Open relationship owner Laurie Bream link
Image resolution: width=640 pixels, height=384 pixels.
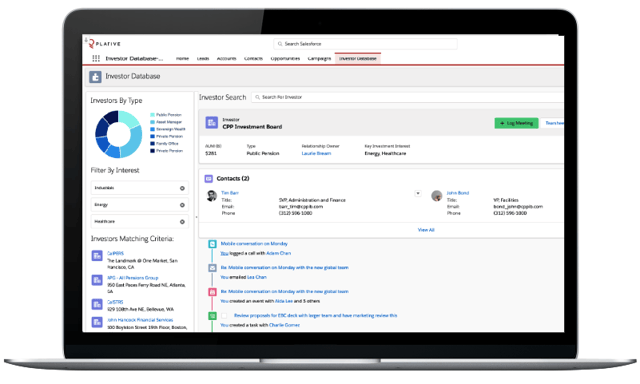point(316,153)
